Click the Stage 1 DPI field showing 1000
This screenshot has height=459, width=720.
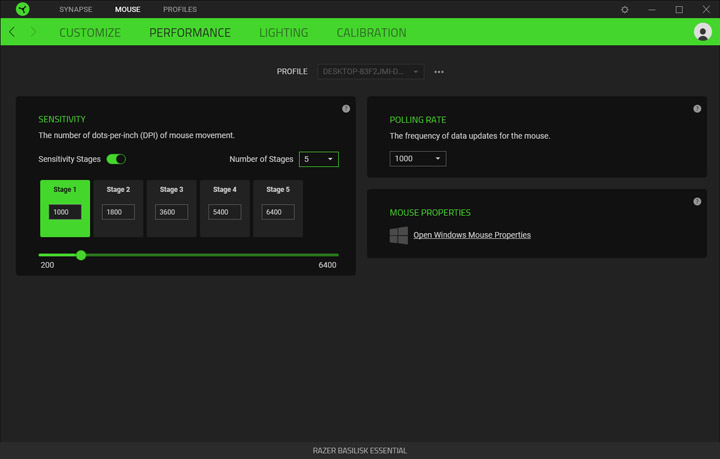click(x=65, y=212)
